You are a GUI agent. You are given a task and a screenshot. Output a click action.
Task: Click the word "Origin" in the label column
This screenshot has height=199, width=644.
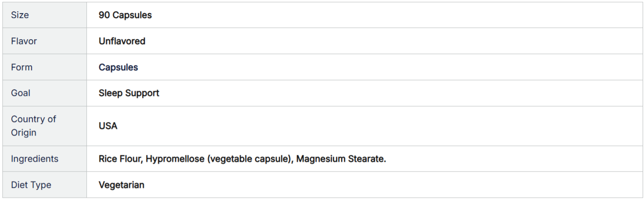(x=23, y=133)
